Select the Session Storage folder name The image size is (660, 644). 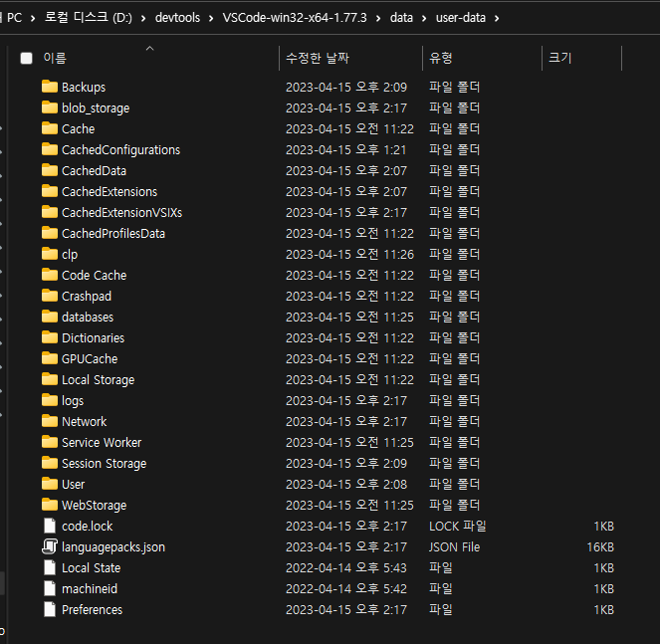coord(105,464)
